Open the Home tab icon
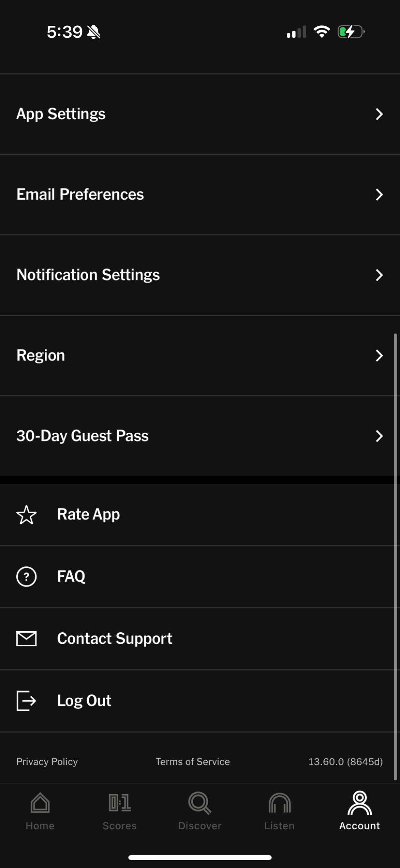 [x=40, y=803]
